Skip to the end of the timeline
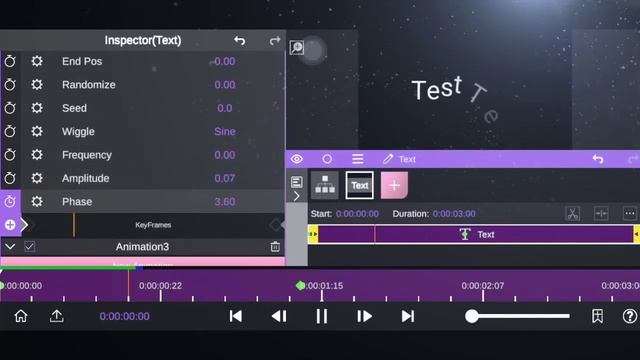Viewport: 640px width, 360px height. [408, 316]
